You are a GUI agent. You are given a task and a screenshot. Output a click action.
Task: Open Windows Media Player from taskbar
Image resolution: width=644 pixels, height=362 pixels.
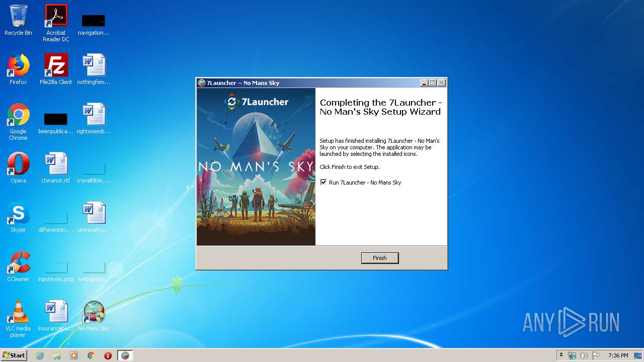pos(74,355)
